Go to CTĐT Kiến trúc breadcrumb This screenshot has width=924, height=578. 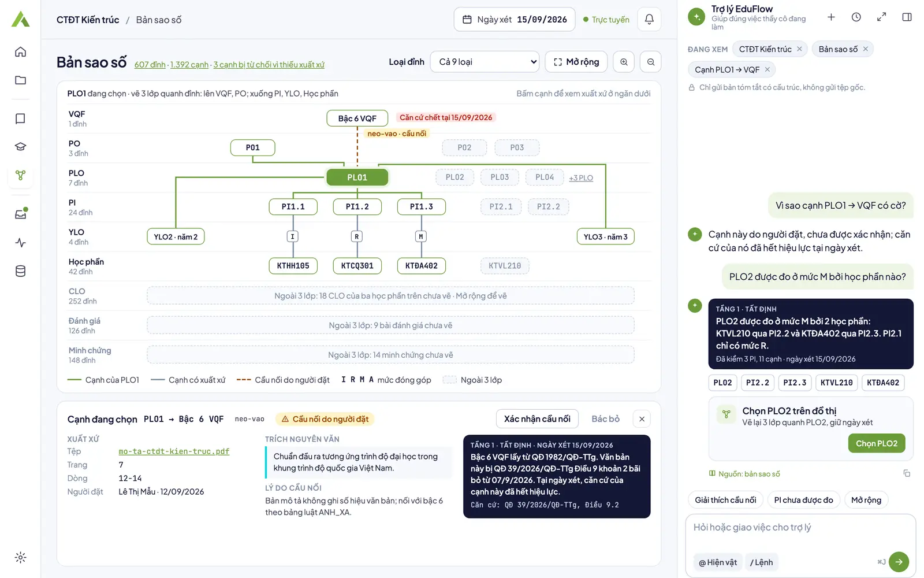click(x=88, y=20)
